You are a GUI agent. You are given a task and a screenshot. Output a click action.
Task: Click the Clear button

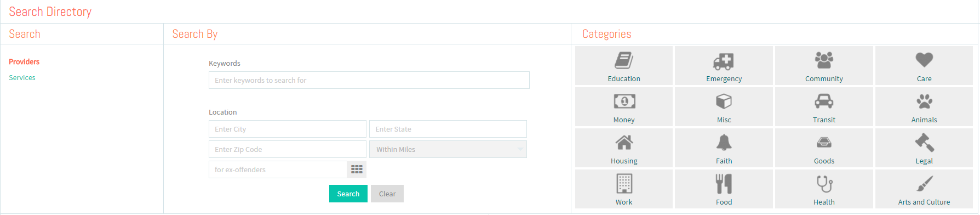[387, 194]
